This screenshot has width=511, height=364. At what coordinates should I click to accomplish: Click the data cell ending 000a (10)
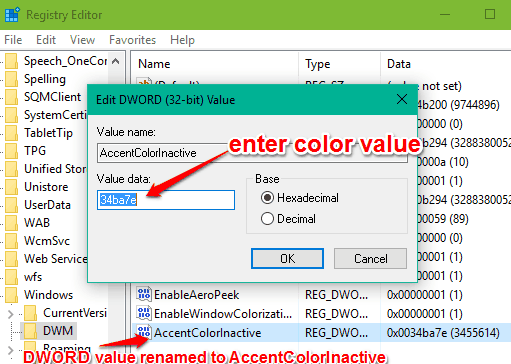[x=443, y=162]
